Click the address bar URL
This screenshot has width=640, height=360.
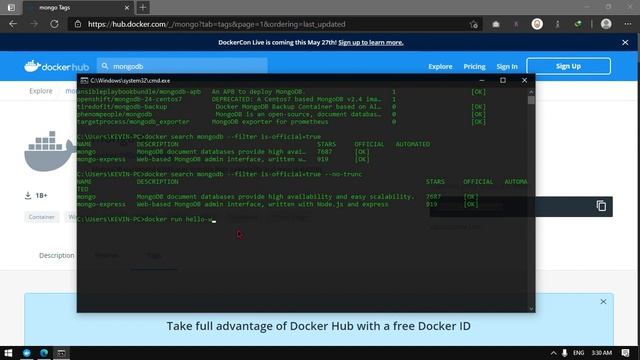coord(216,24)
